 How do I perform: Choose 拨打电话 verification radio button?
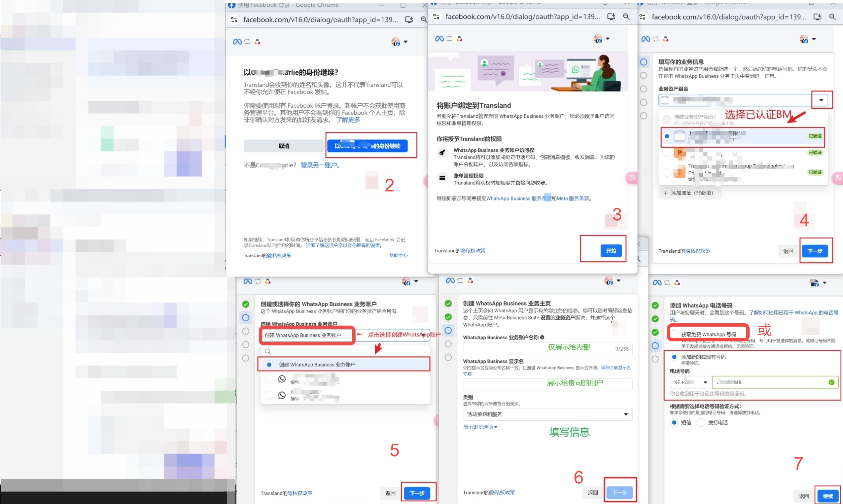tap(701, 423)
